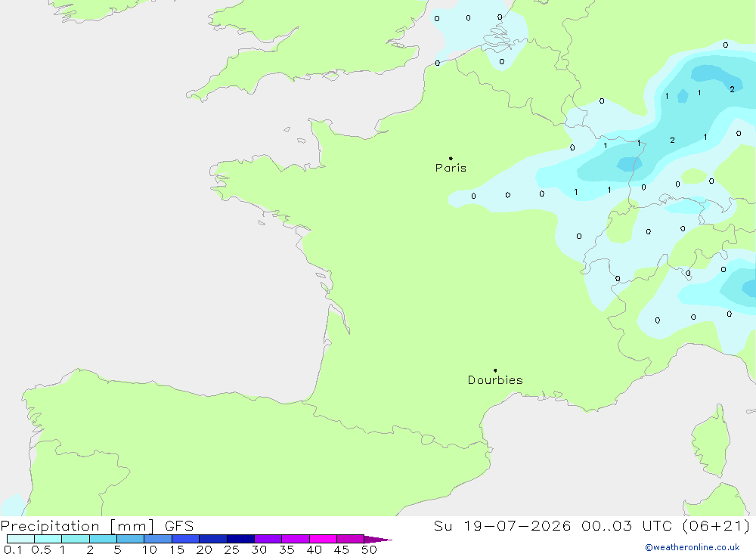Click the '35' legend scale value

click(287, 549)
